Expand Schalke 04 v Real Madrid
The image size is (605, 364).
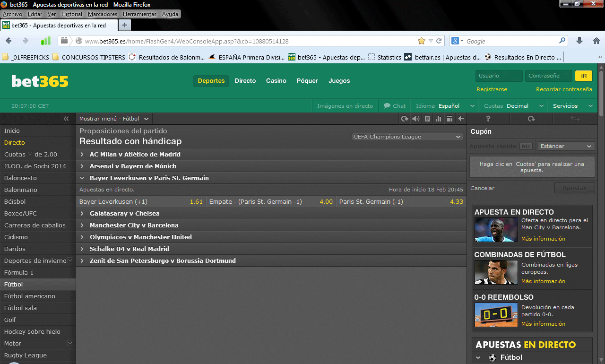coord(271,249)
